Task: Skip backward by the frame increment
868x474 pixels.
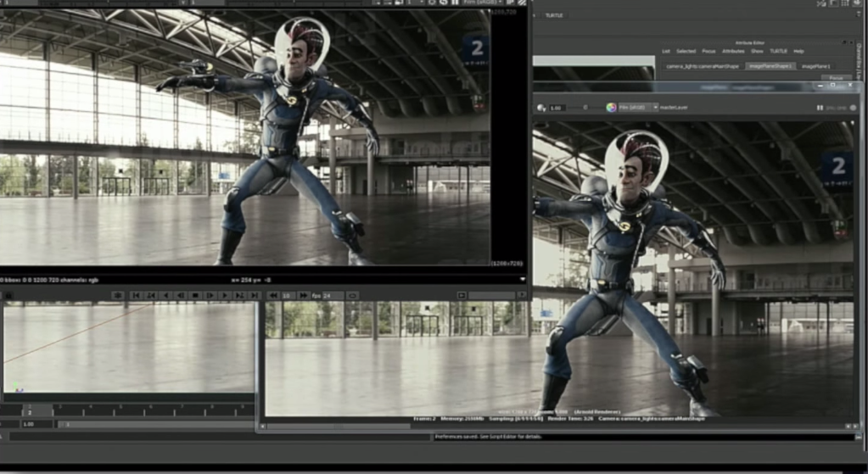Action: (274, 295)
